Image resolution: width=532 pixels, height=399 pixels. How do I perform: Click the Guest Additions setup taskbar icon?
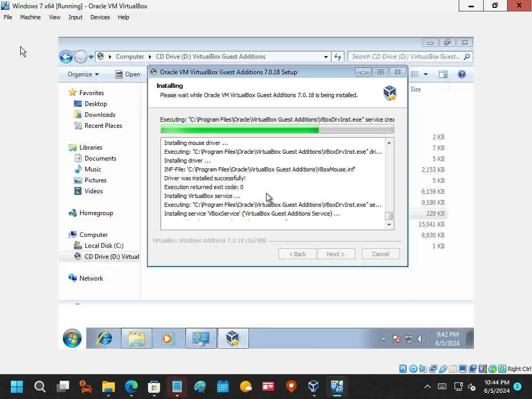point(233,338)
